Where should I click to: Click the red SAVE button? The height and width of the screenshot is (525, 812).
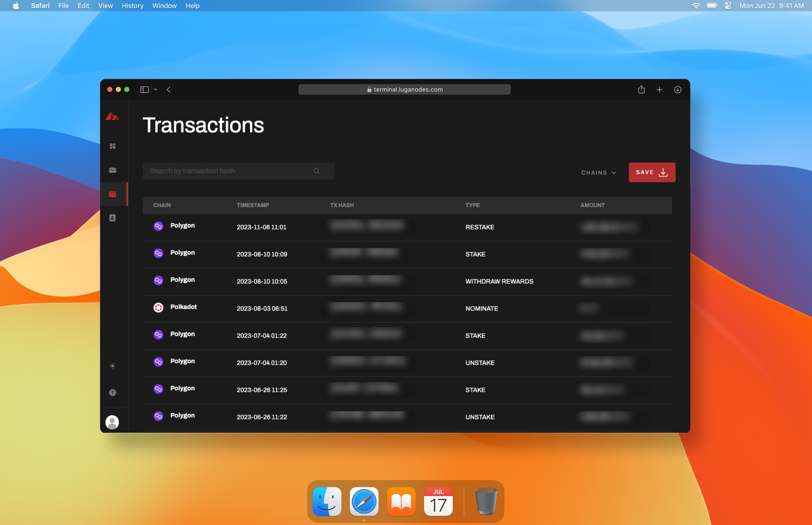652,172
